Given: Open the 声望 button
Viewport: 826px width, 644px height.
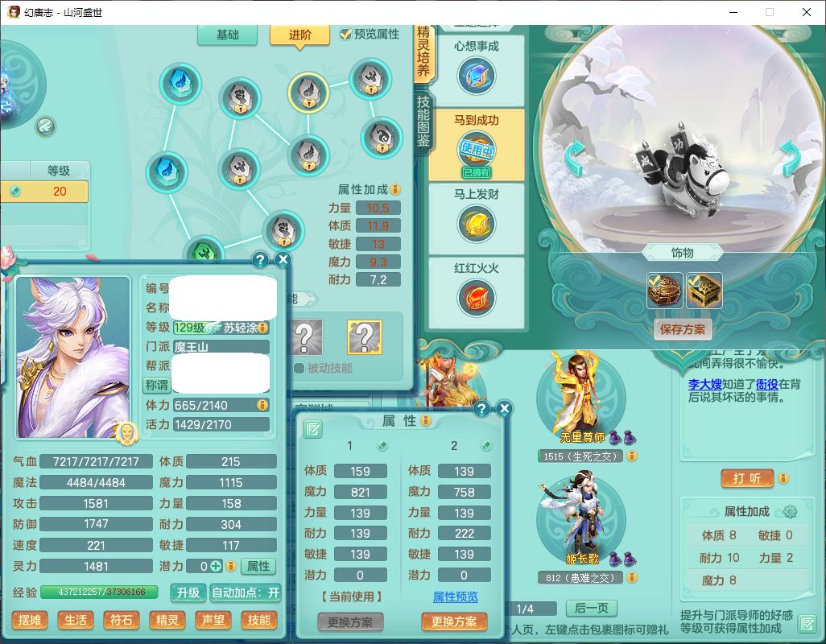Looking at the screenshot, I should 213,621.
